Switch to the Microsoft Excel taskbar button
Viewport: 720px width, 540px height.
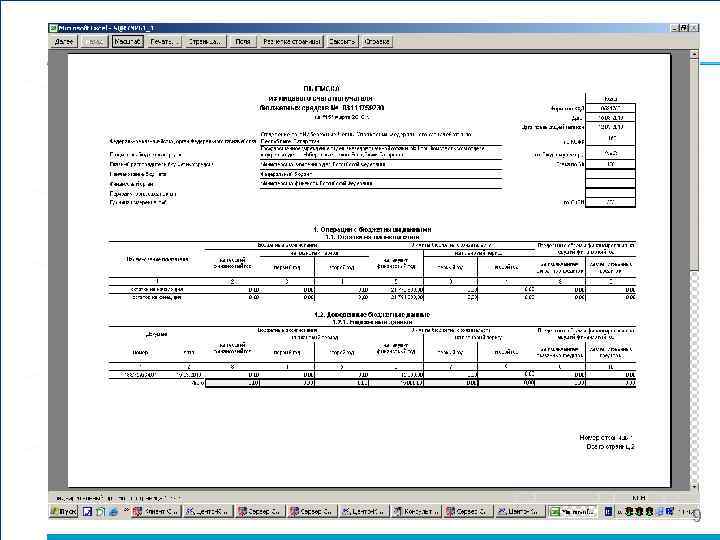(573, 511)
